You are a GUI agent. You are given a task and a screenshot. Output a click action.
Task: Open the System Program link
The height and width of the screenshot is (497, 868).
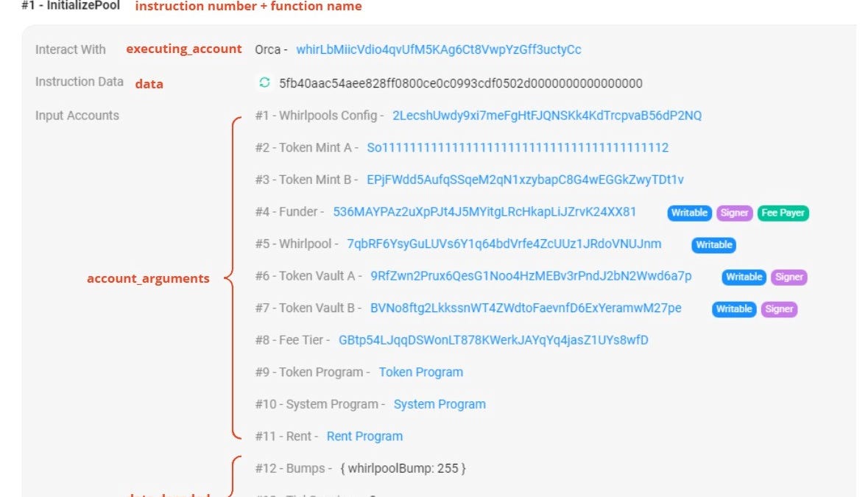point(440,404)
